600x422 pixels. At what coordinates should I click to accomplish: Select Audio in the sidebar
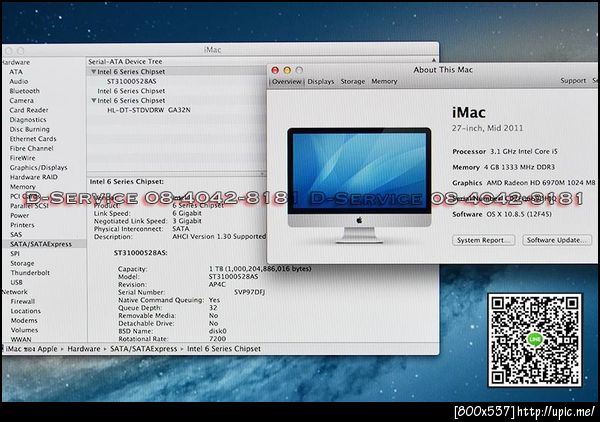(x=19, y=81)
